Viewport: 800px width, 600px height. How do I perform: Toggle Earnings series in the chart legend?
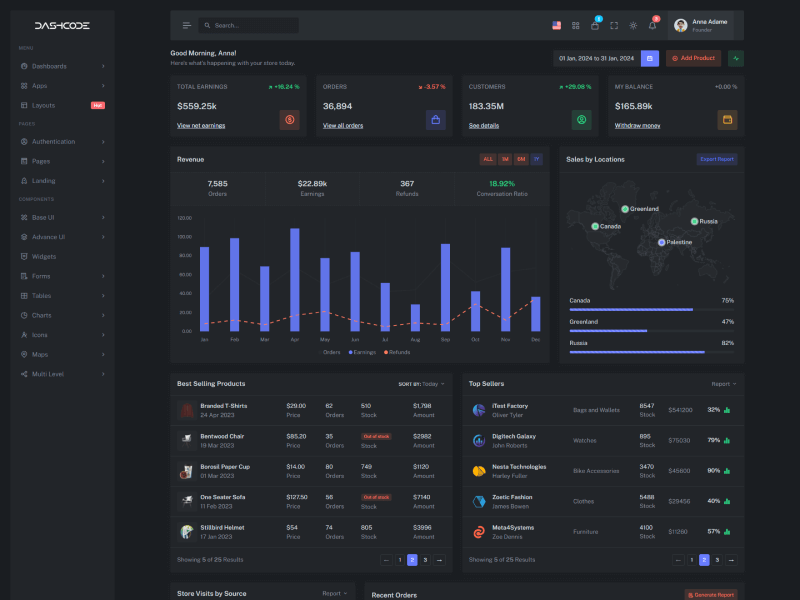point(362,352)
